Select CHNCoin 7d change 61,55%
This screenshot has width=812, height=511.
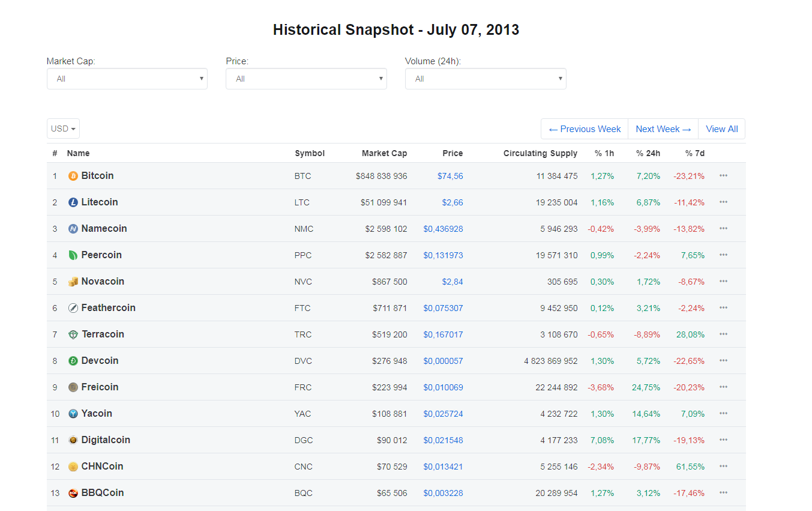click(x=690, y=467)
